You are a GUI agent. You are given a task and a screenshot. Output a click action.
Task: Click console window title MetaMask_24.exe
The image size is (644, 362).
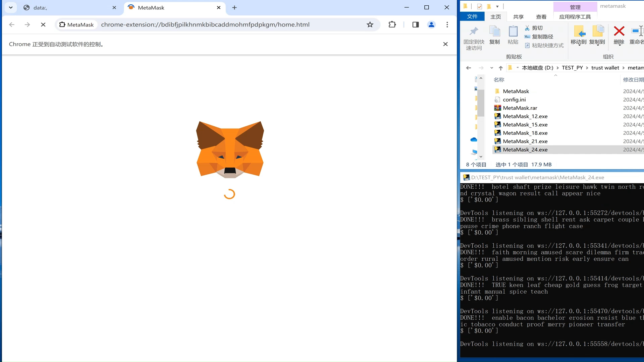537,177
